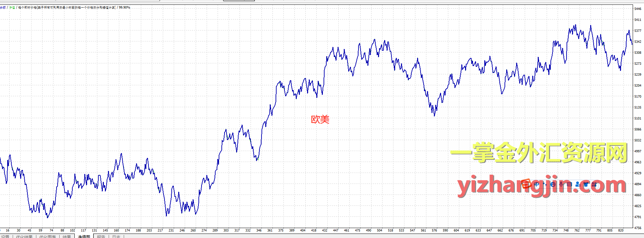Open the 设置 tab
Viewport: 644px width, 238px height.
(x=5, y=236)
